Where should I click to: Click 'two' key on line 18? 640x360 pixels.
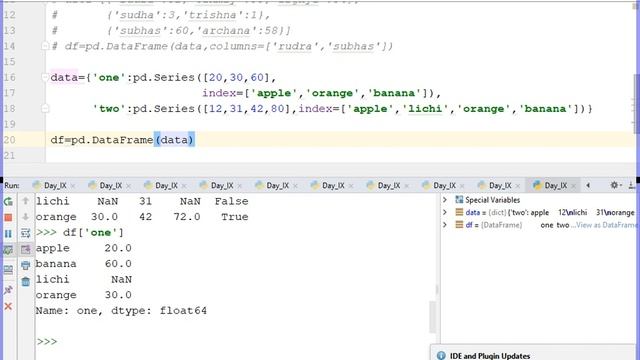click(108, 109)
